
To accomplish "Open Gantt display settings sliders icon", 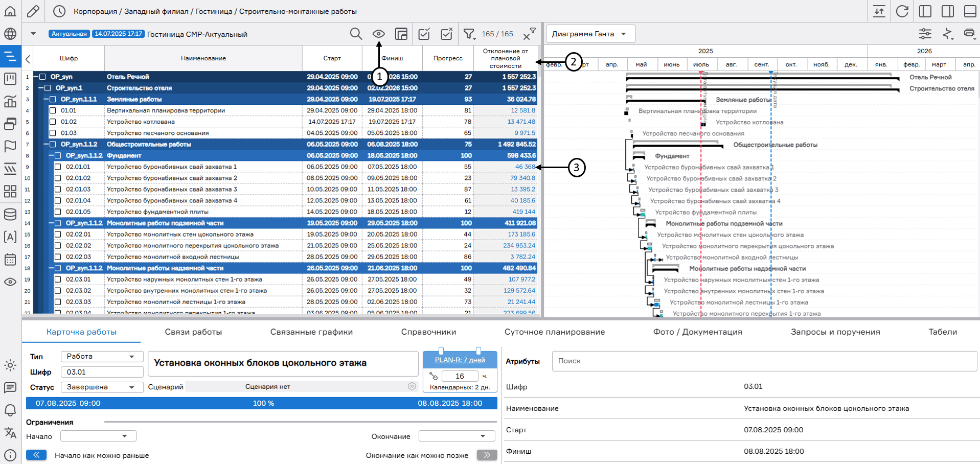I will click(x=925, y=34).
